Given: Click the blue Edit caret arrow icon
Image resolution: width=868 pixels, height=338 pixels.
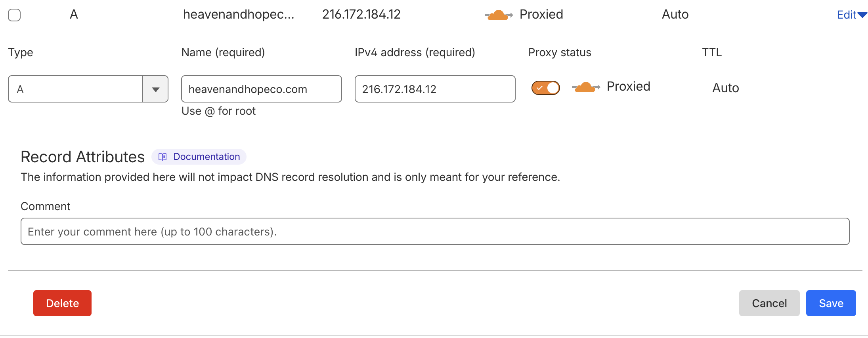Looking at the screenshot, I should pos(862,15).
